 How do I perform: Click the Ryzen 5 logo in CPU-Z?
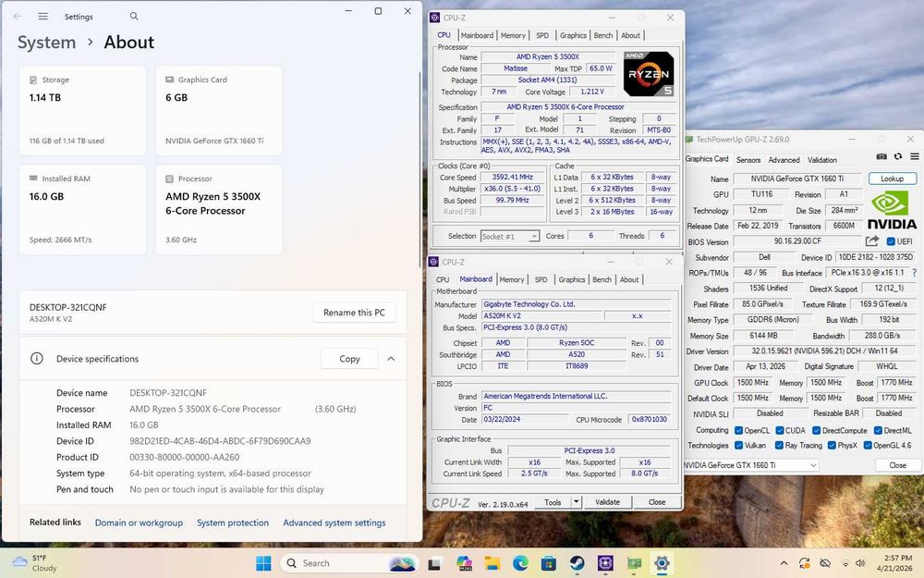(x=649, y=74)
